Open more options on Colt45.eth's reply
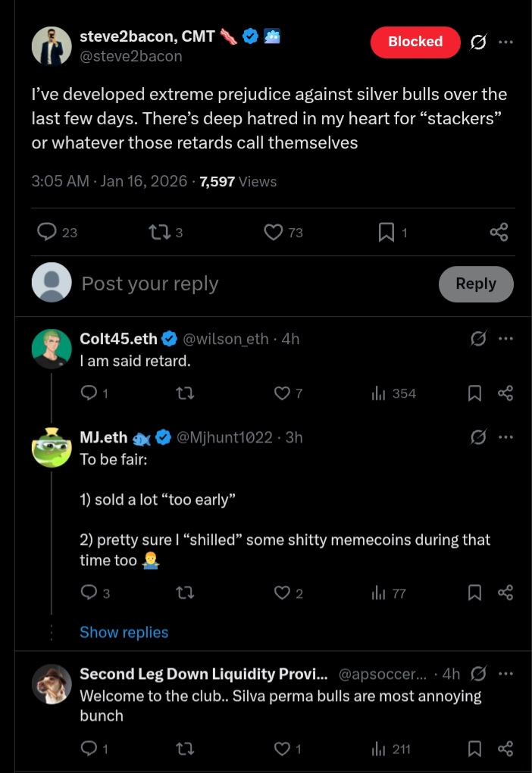 [x=505, y=339]
